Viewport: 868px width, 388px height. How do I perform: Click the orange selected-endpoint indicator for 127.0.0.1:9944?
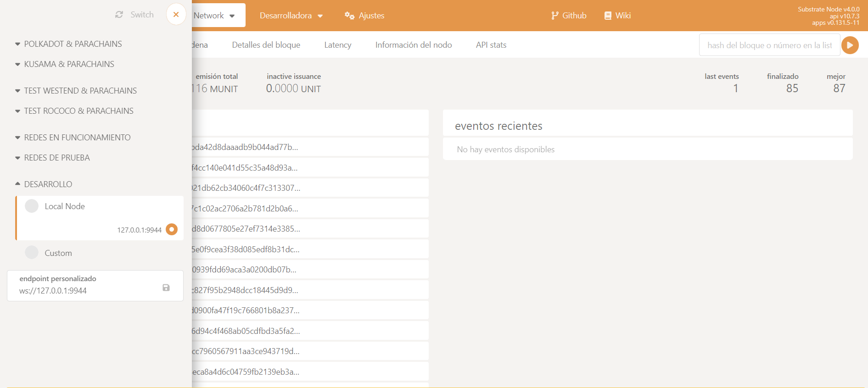coord(172,229)
